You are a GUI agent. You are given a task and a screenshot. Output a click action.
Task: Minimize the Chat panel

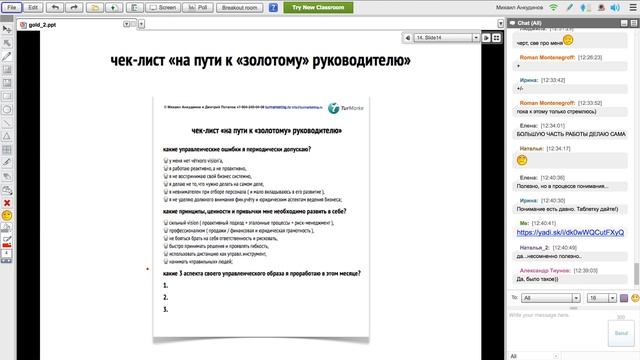tap(624, 23)
